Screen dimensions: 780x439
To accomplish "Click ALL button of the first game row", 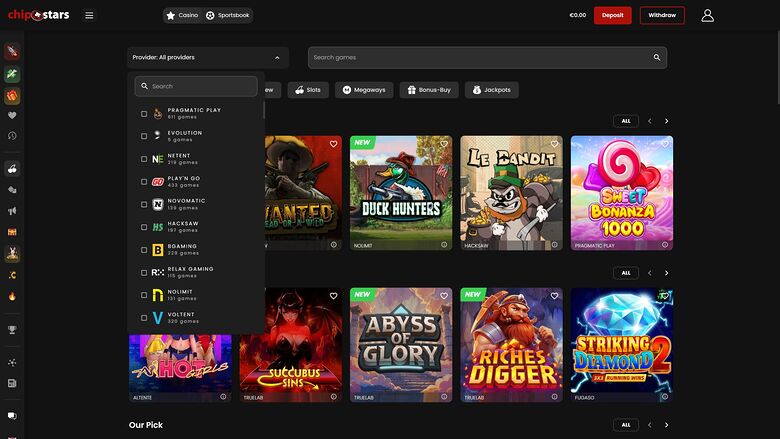I will pos(626,121).
